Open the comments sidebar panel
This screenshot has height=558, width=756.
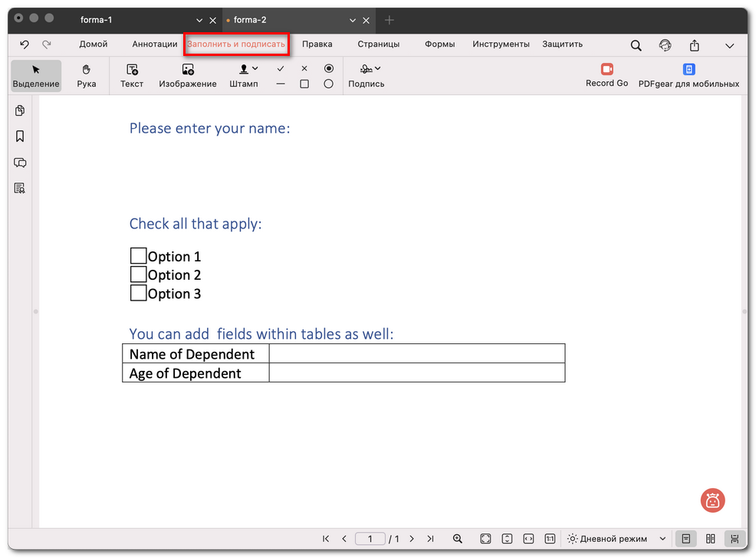click(20, 162)
